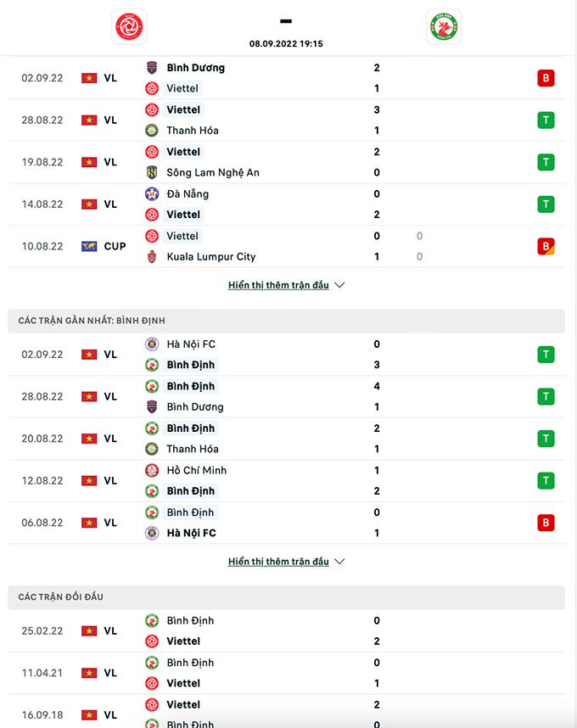Select the 'Các trận đối đầu' section header
This screenshot has width=577, height=728.
click(287, 597)
